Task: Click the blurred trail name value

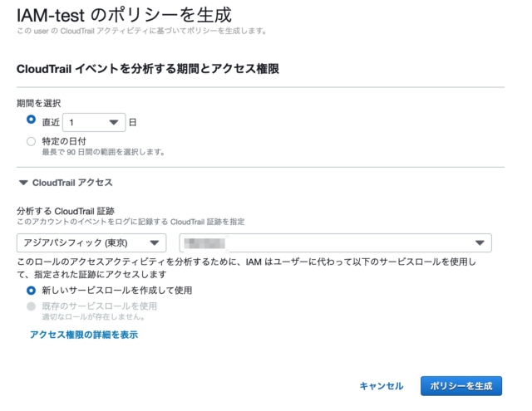Action: pyautogui.click(x=204, y=243)
